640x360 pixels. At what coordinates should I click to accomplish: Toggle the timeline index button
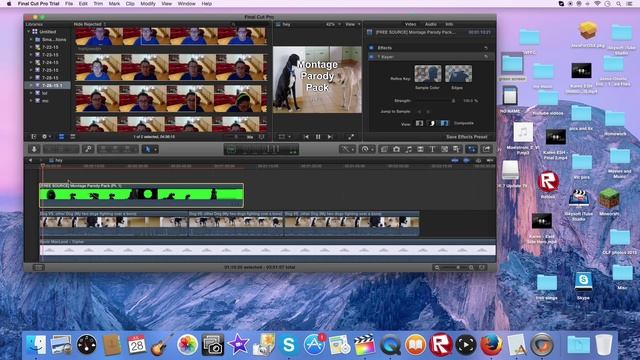pyautogui.click(x=38, y=267)
